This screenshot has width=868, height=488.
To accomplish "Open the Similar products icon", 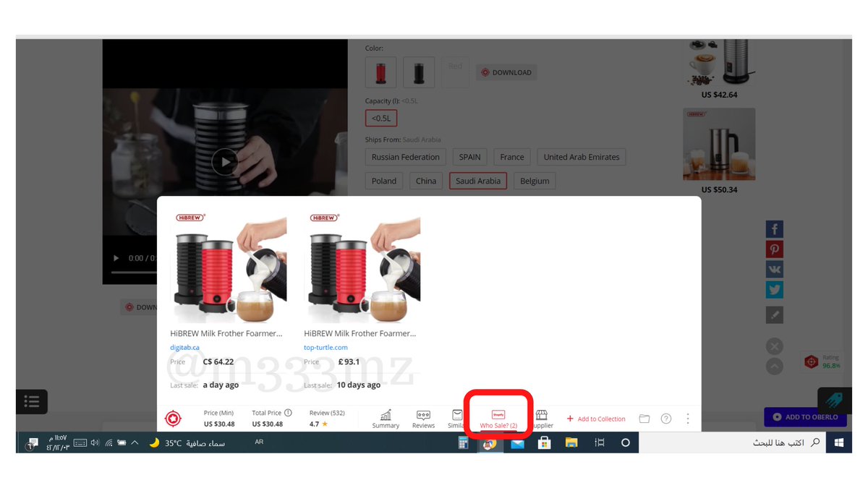I will 456,419.
